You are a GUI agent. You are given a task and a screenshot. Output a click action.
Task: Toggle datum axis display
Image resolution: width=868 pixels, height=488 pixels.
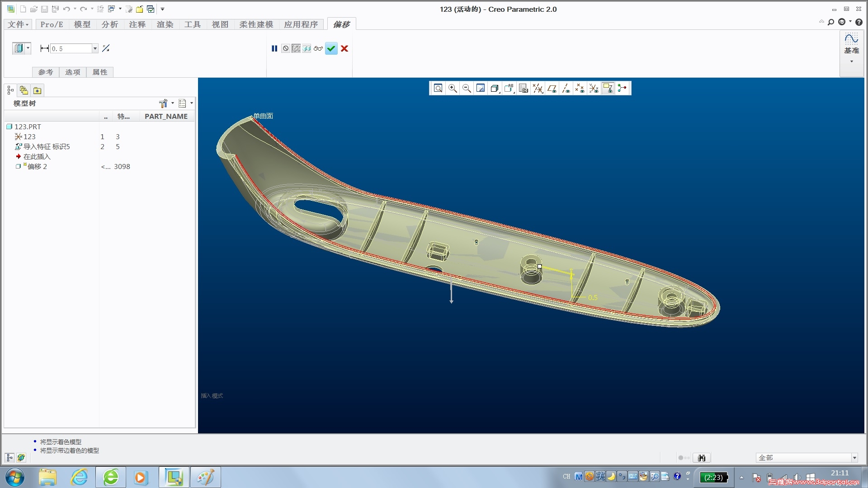click(x=566, y=89)
